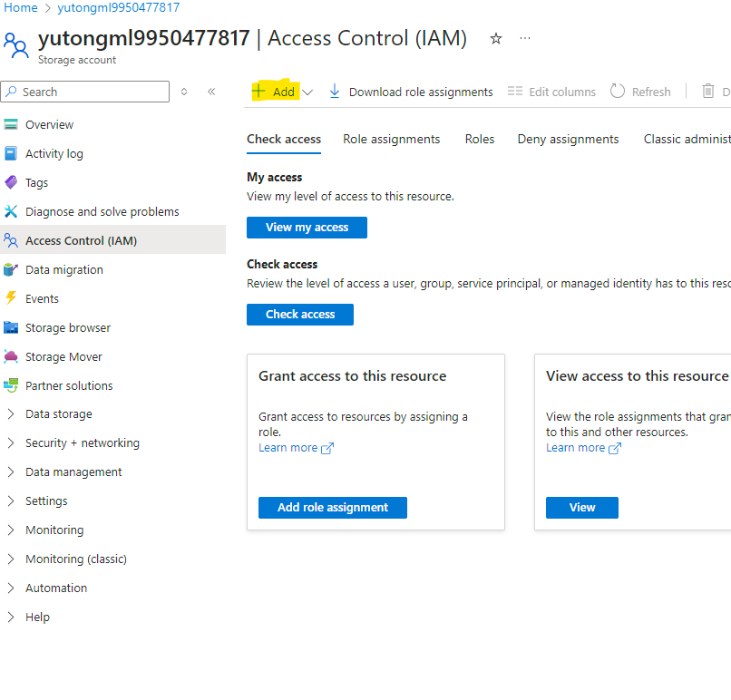731x700 pixels.
Task: Click the trash can delete icon
Action: (708, 91)
